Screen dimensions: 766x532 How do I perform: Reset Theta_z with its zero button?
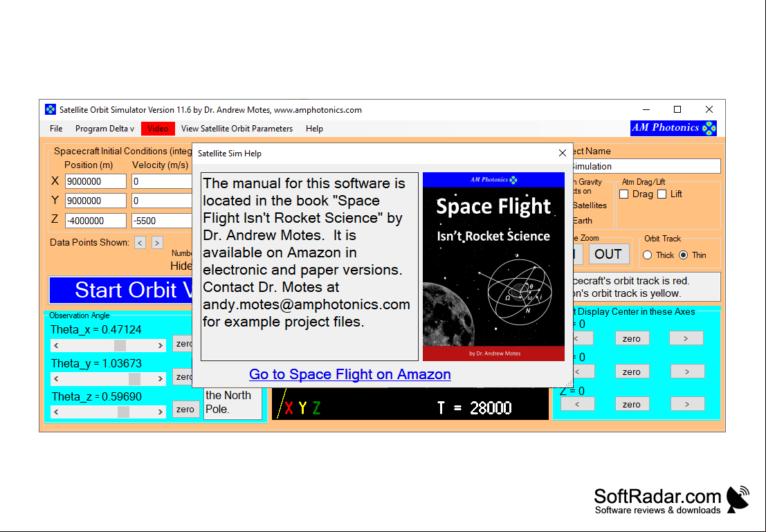click(x=185, y=410)
